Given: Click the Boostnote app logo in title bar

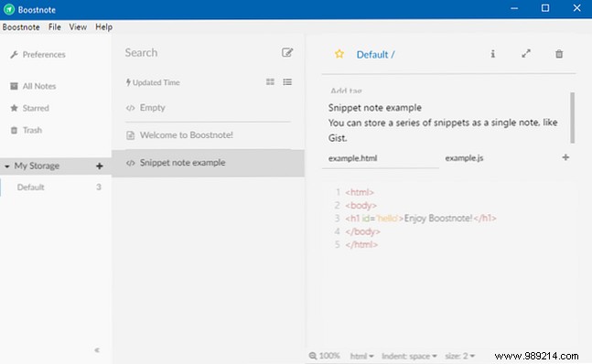Looking at the screenshot, I should (x=9, y=9).
